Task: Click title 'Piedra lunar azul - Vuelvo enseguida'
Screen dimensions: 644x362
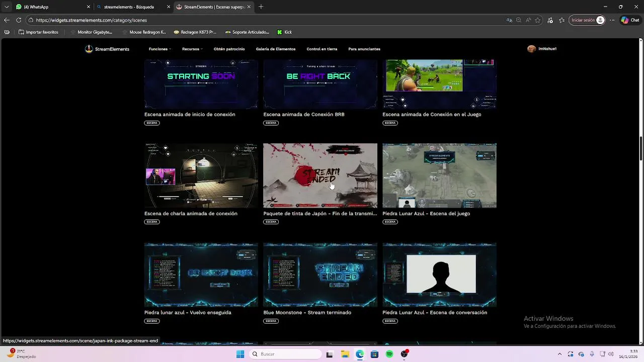Action: point(188,312)
